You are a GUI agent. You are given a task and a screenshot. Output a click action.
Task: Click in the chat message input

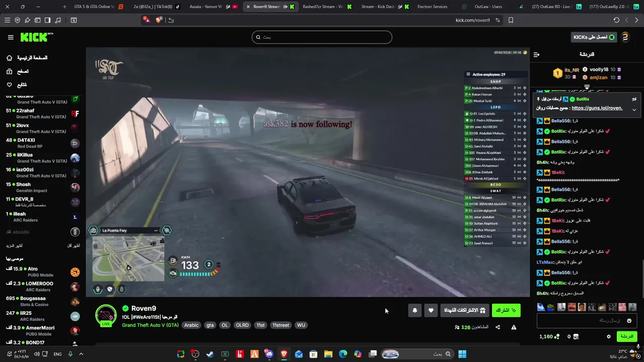(x=587, y=321)
